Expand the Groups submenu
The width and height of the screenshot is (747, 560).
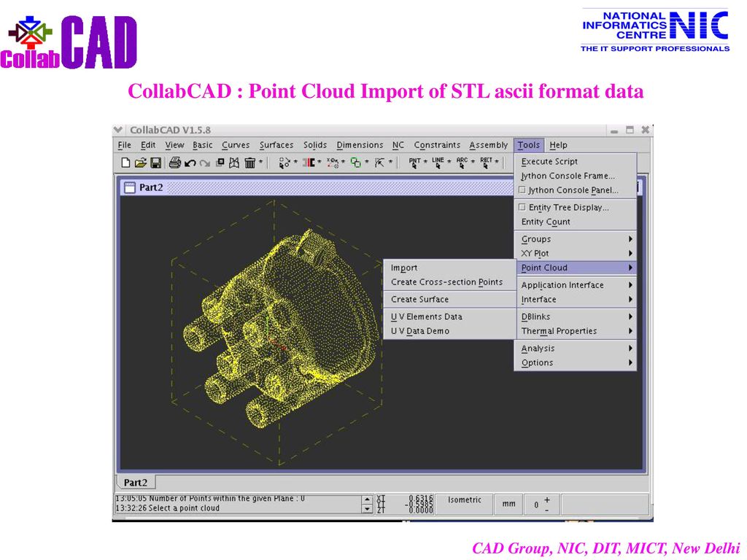point(576,239)
